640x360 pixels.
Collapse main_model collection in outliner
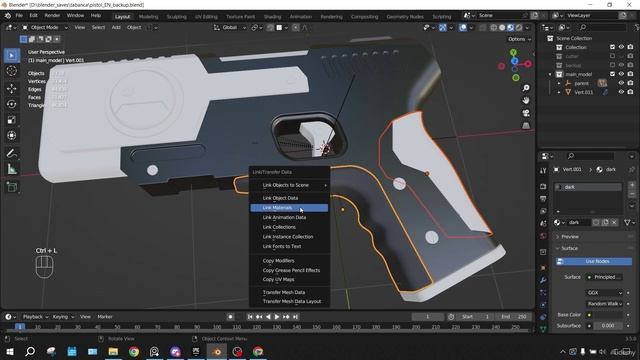550,74
